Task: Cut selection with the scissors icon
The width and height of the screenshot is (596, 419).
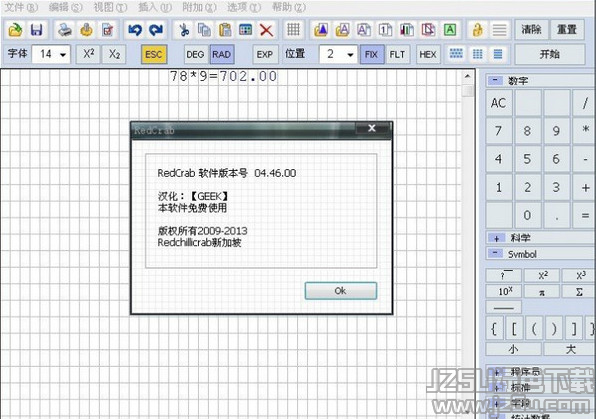Action: coord(184,30)
